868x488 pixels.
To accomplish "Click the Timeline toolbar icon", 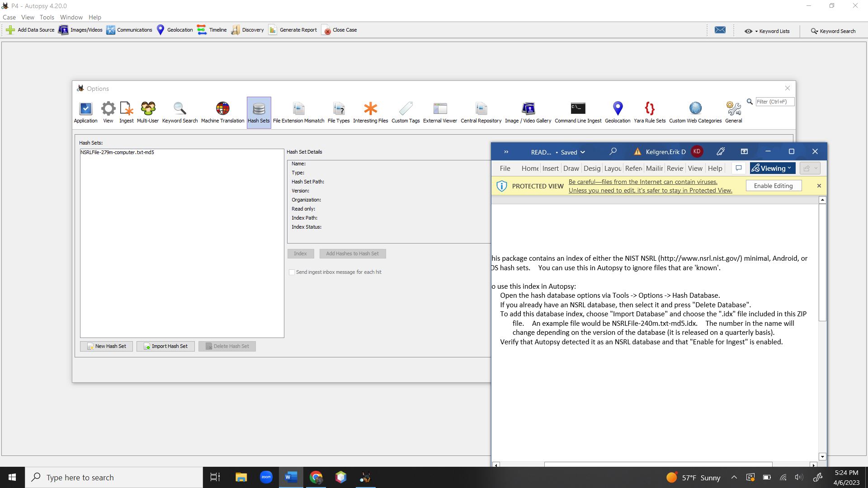I will pyautogui.click(x=212, y=30).
